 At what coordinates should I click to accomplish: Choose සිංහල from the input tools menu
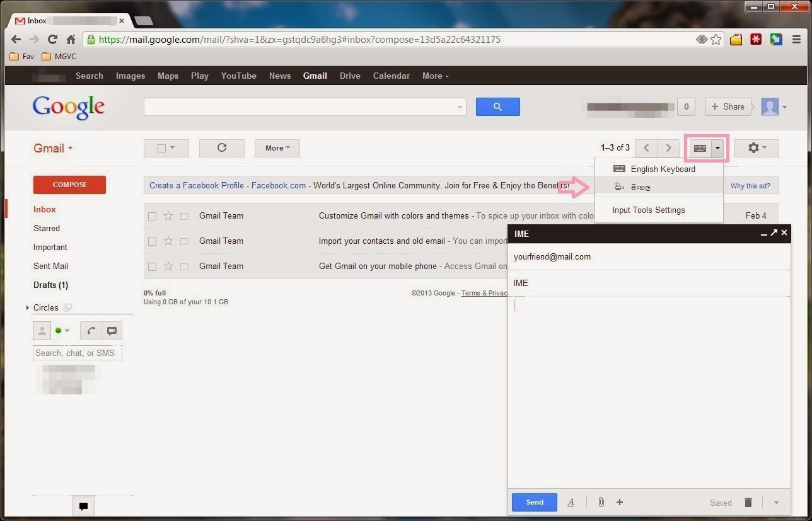click(x=640, y=187)
